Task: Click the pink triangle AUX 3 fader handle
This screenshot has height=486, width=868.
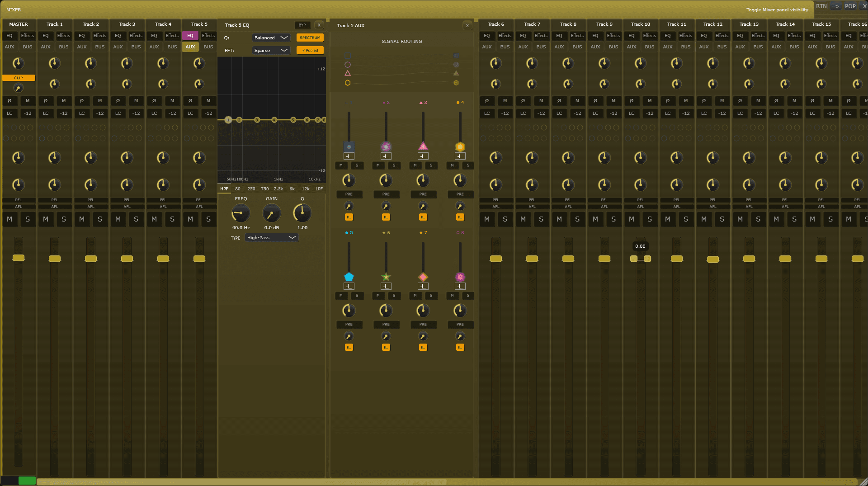Action: [423, 146]
